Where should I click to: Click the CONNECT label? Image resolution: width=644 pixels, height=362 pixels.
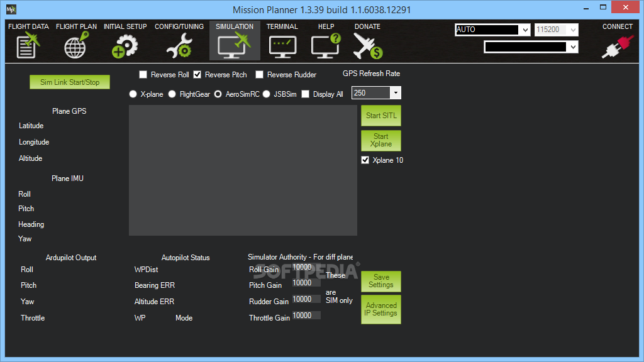coord(618,26)
